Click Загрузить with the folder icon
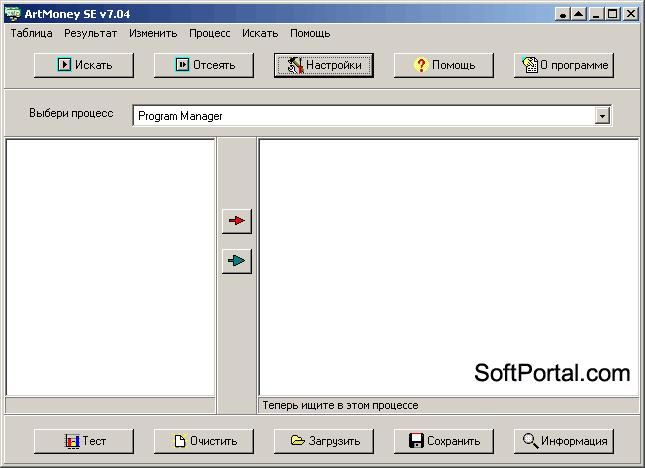The image size is (645, 468). click(324, 441)
